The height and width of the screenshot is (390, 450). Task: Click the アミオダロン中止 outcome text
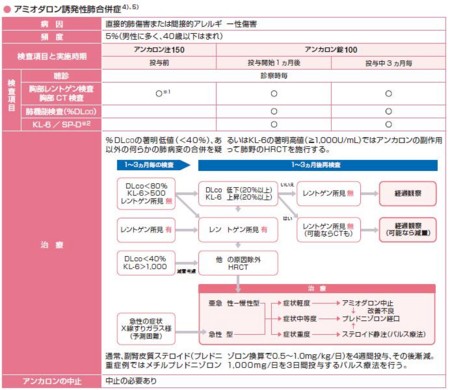tap(368, 303)
